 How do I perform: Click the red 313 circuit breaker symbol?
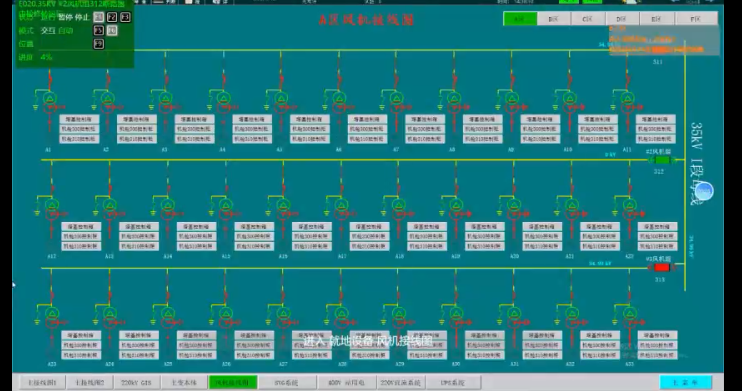pos(662,268)
